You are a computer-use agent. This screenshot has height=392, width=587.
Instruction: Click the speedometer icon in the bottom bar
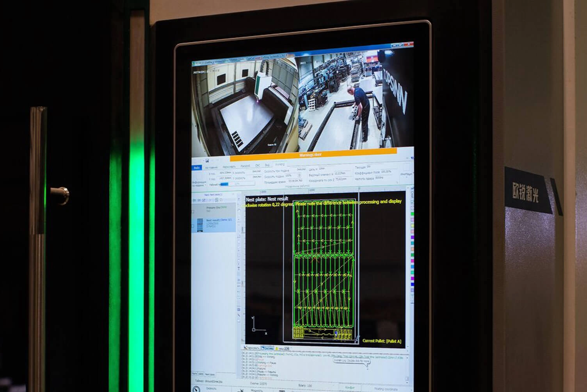coord(197,389)
